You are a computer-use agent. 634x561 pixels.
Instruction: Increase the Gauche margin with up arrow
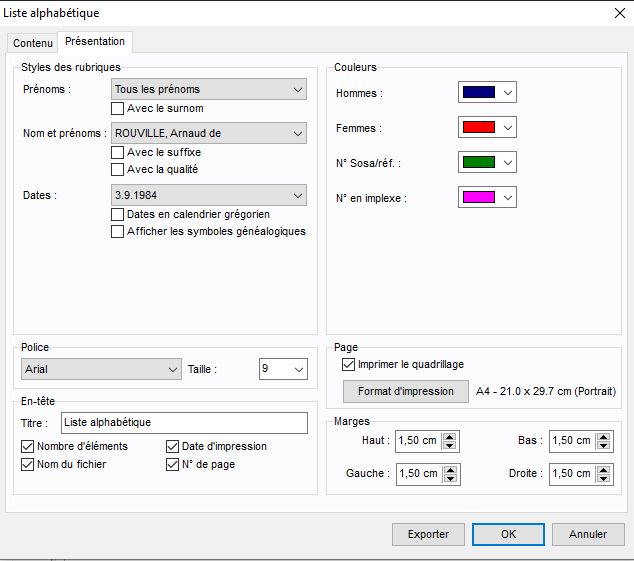pyautogui.click(x=450, y=468)
